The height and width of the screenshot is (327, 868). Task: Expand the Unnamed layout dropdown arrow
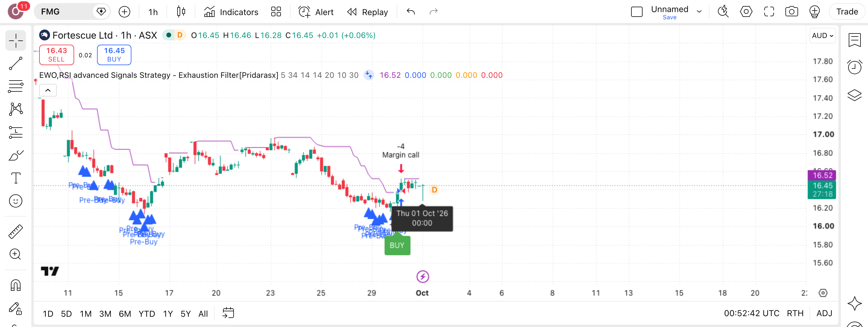click(699, 11)
